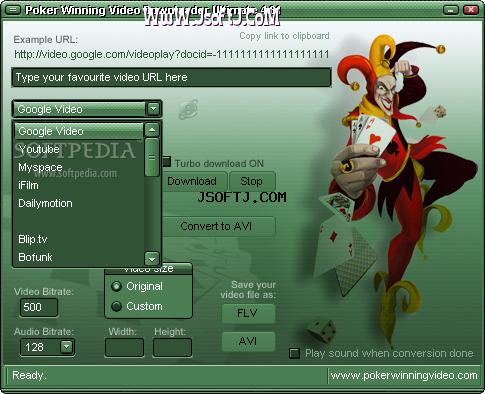
Task: Expand the Google Video site dropdown
Action: click(x=153, y=109)
